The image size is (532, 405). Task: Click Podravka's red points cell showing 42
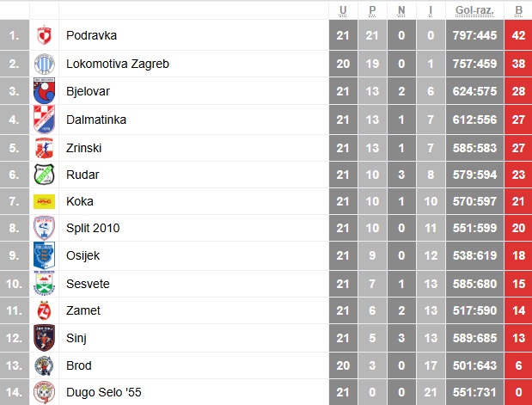(518, 35)
